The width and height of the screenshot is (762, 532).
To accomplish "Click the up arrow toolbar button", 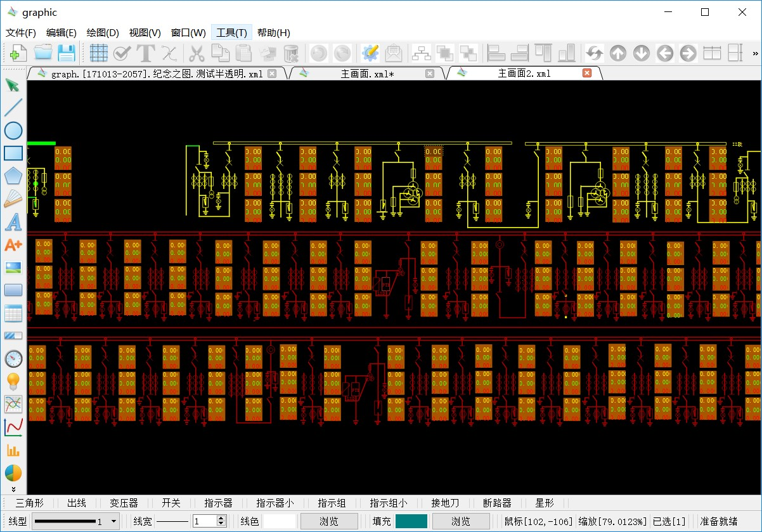I will click(618, 53).
